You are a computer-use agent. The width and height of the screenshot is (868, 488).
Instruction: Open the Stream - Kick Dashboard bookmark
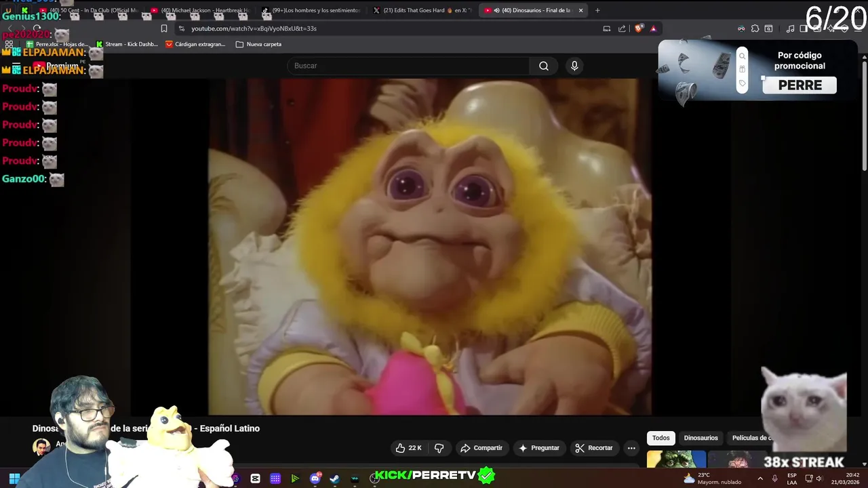tap(127, 44)
